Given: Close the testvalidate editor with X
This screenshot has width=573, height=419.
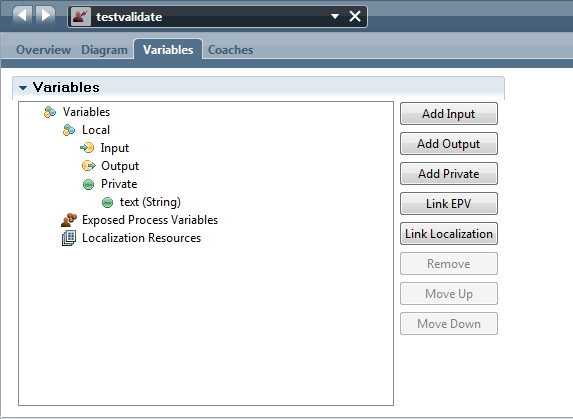Looking at the screenshot, I should click(x=355, y=16).
